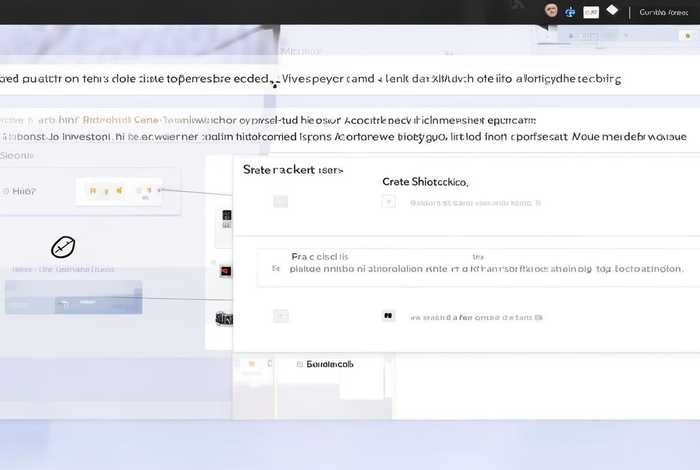Click the red and black square icon

pyautogui.click(x=226, y=270)
